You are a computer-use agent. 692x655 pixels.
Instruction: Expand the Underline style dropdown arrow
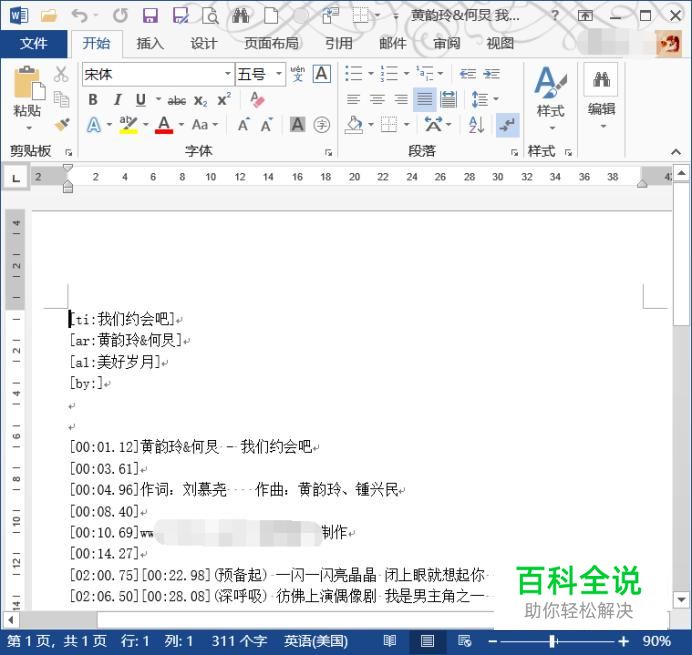click(x=158, y=100)
